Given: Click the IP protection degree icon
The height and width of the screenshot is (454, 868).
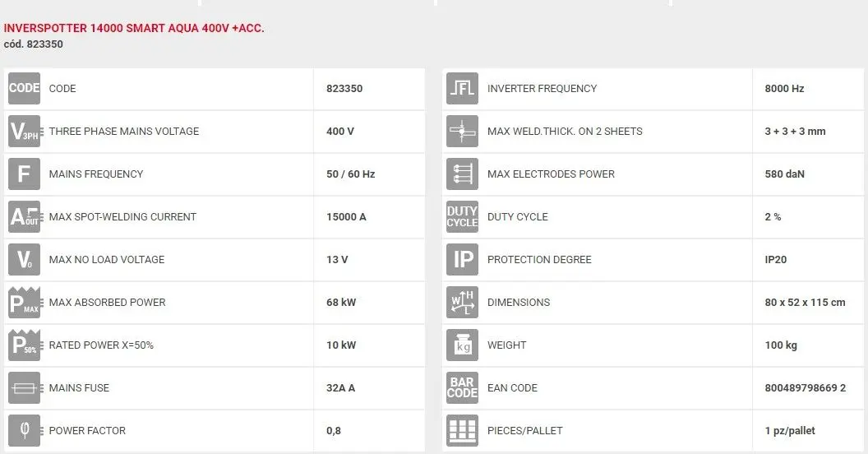Looking at the screenshot, I should click(x=462, y=260).
